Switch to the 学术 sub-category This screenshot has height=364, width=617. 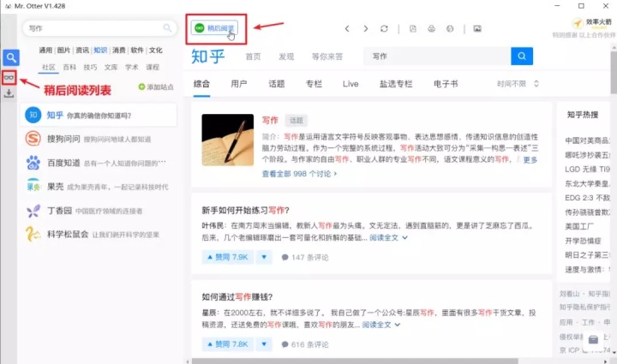pos(132,67)
